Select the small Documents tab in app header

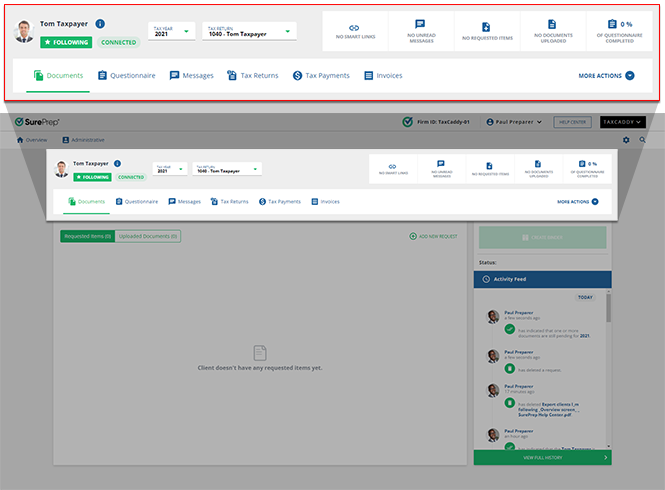[x=87, y=202]
